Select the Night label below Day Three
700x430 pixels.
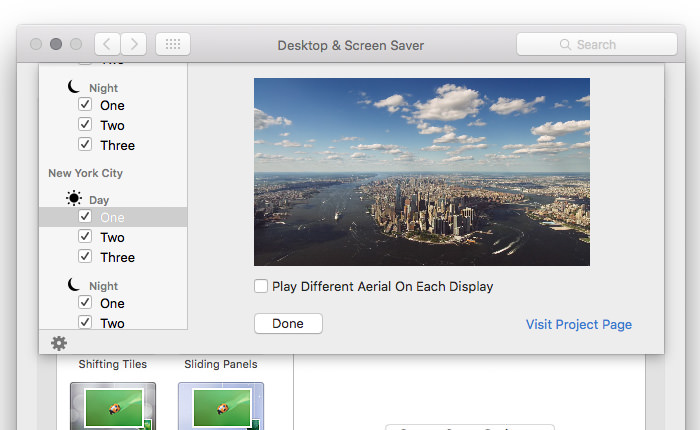(x=104, y=286)
